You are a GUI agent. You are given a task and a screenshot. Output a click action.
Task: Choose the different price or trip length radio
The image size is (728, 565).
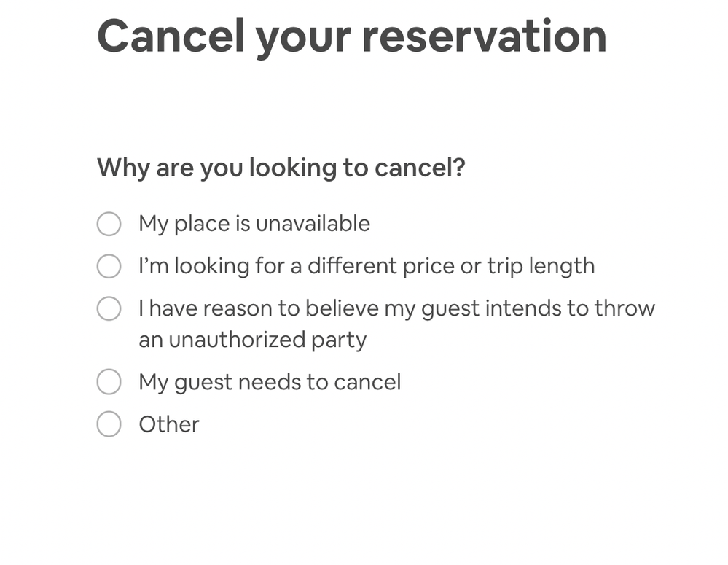(109, 266)
